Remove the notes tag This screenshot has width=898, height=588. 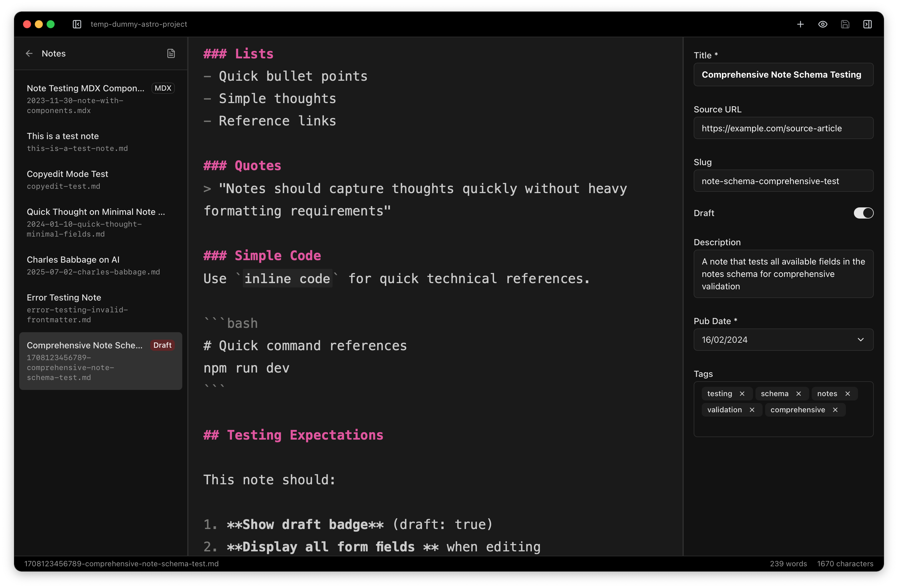[847, 393]
